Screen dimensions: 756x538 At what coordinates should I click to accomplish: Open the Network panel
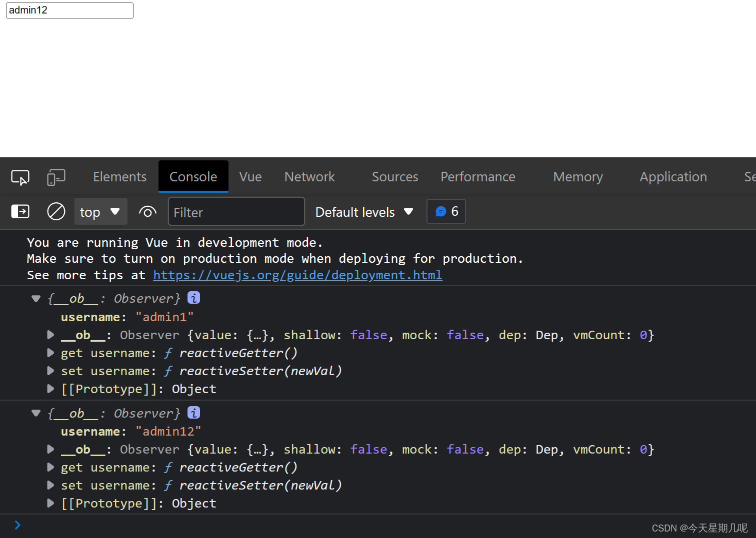(x=309, y=177)
